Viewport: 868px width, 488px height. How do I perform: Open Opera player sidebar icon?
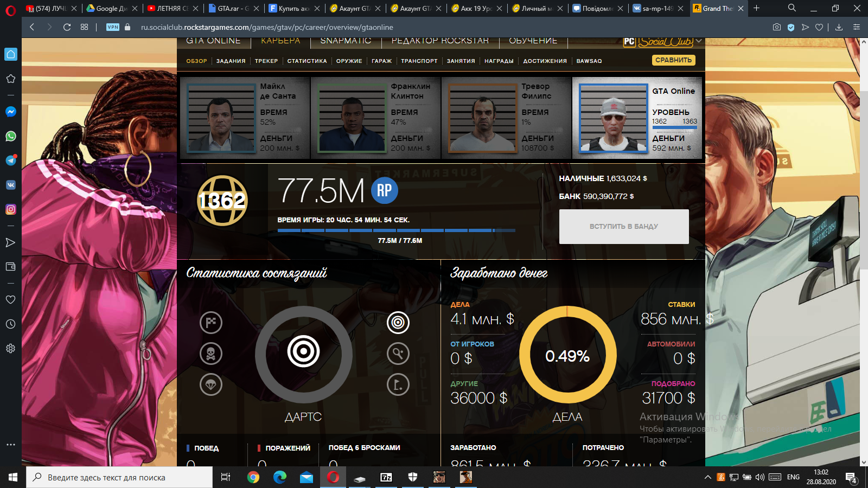11,242
